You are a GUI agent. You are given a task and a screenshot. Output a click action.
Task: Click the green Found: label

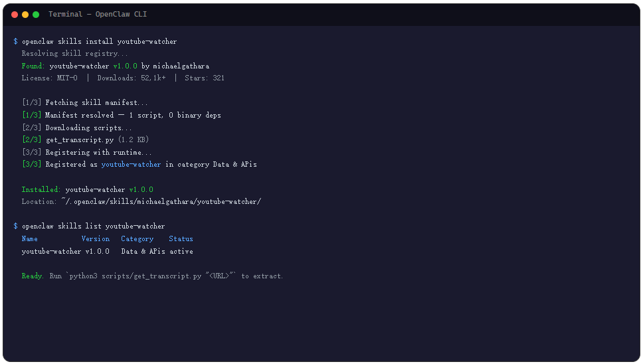(33, 66)
